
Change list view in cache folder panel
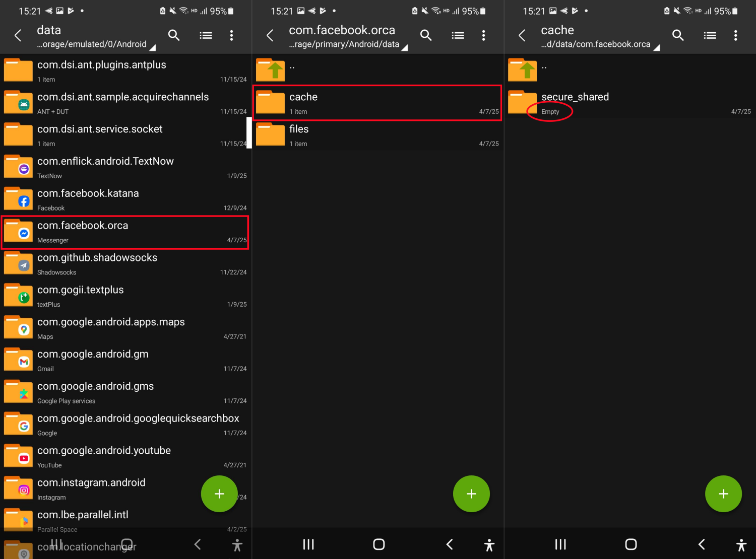[710, 35]
